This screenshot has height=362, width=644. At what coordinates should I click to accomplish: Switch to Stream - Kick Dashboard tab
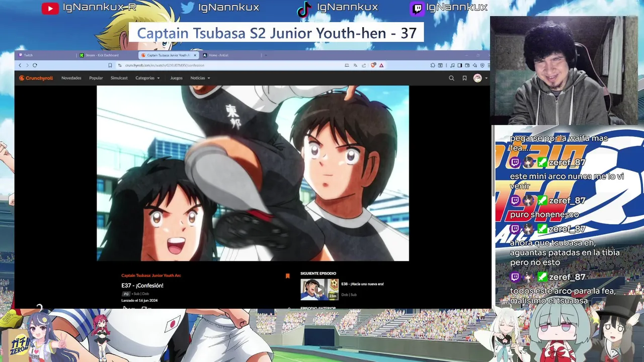107,55
